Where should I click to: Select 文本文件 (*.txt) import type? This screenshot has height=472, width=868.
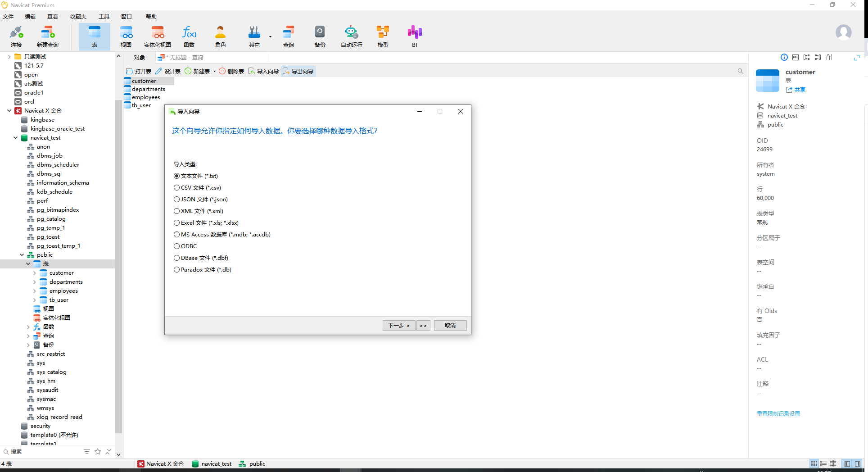pos(196,176)
